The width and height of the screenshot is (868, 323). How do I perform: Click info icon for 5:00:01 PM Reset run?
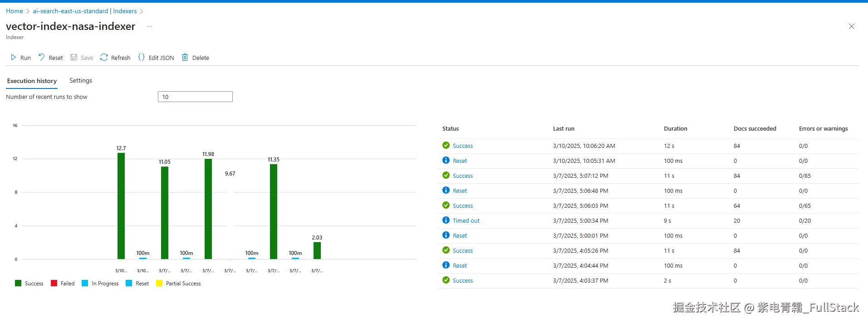pyautogui.click(x=446, y=235)
